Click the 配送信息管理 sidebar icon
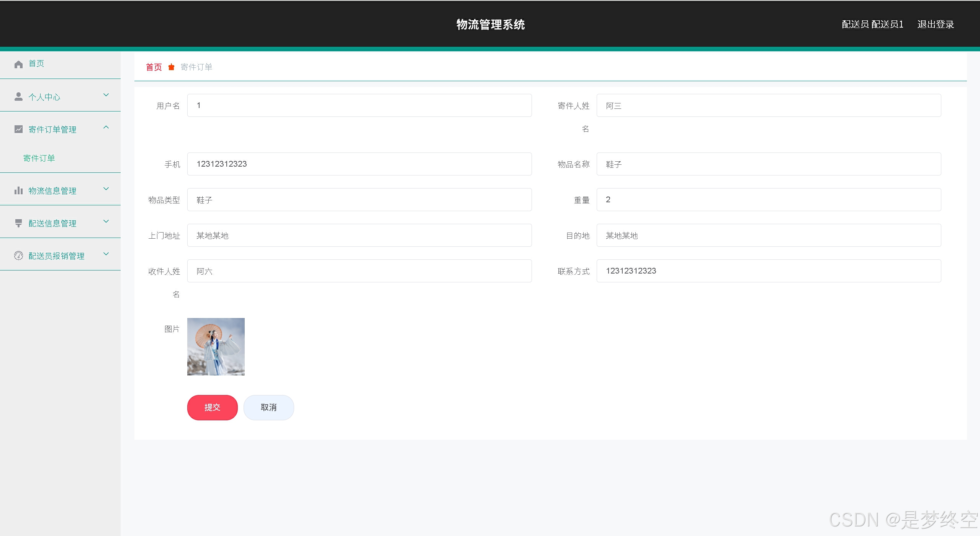Screen dimensions: 980x536 tap(18, 223)
